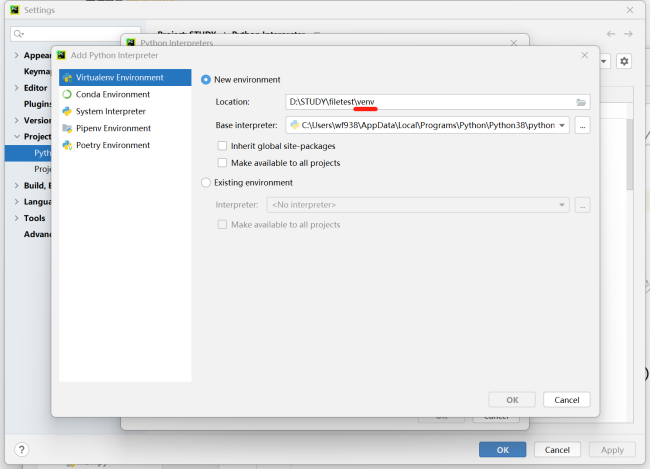Check Make available to all projects under Existing environment

tap(223, 225)
